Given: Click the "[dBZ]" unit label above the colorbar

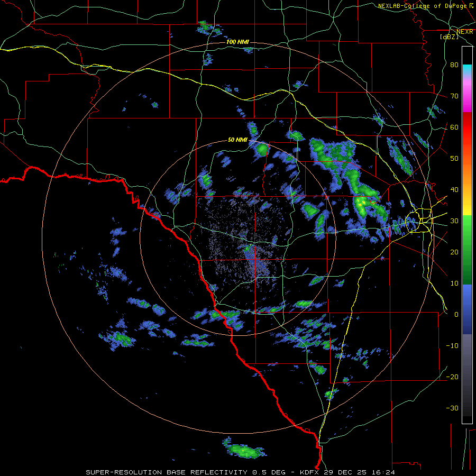Looking at the screenshot, I should pyautogui.click(x=449, y=36).
